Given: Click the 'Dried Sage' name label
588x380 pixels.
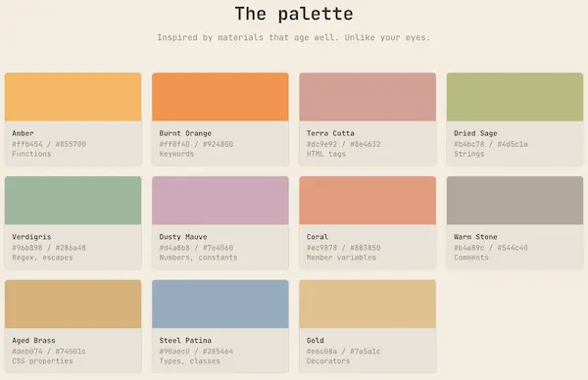Looking at the screenshot, I should click(x=475, y=133).
